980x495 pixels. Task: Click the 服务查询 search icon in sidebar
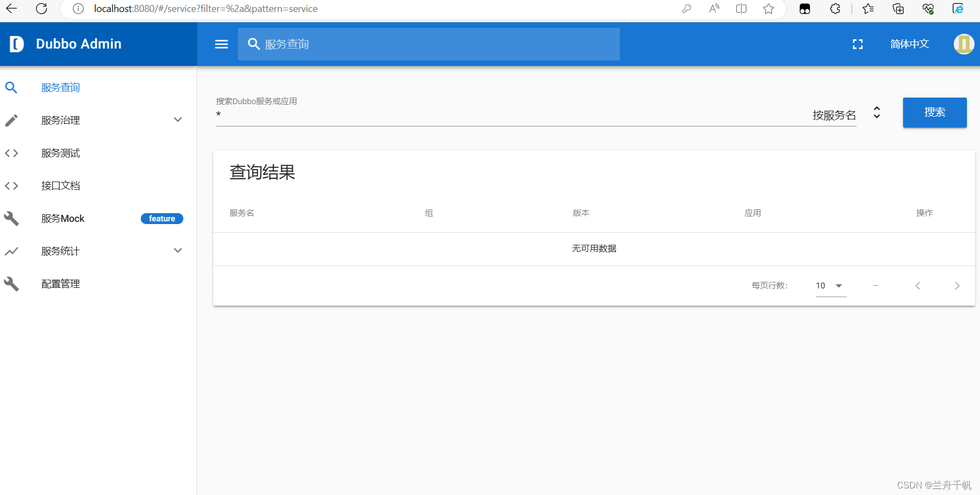coord(11,87)
